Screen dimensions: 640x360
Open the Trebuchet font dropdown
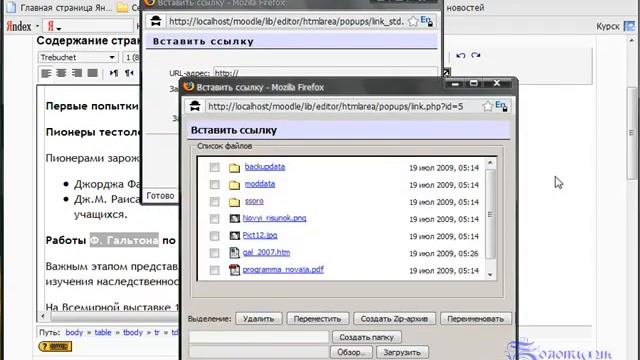78,57
